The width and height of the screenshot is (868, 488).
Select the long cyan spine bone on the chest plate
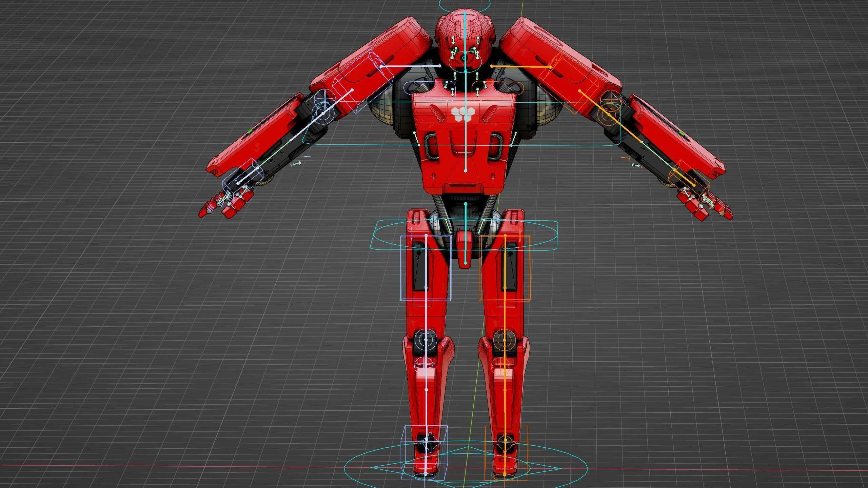pos(466,121)
